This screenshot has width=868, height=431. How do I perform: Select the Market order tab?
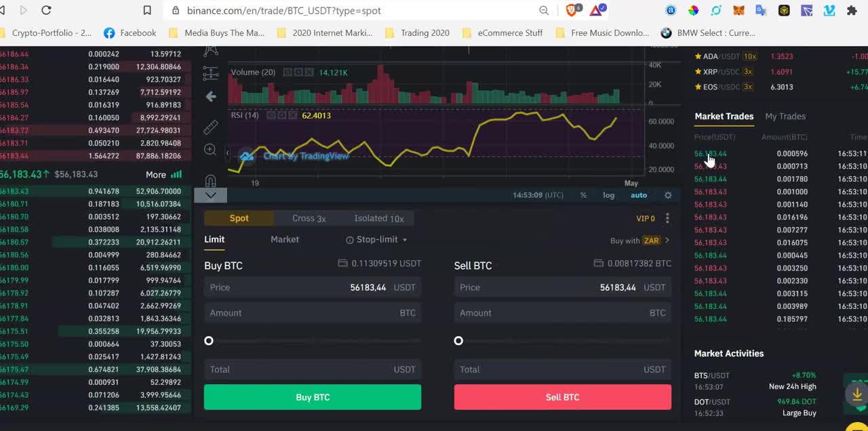[285, 239]
